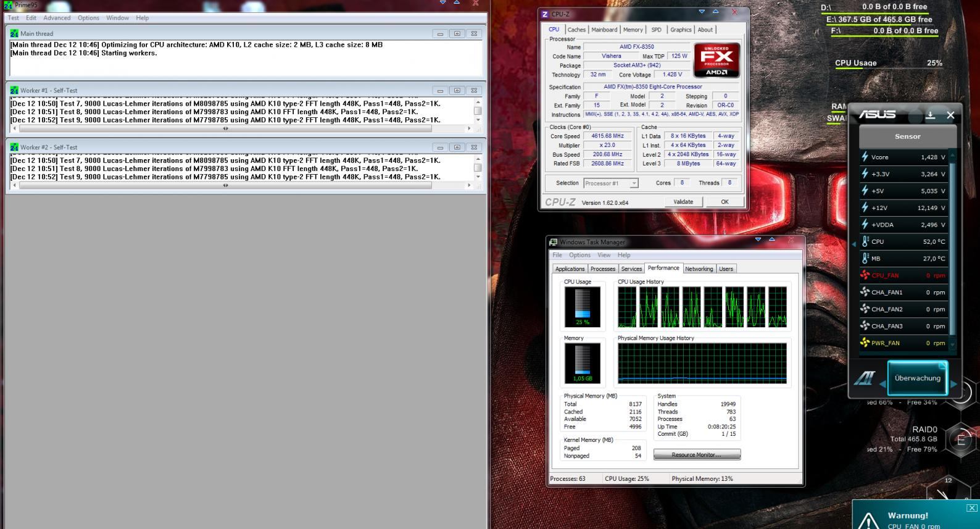Screen dimensions: 980x529
Task: Switch to the CPU-Z Caches tab
Action: [x=576, y=30]
